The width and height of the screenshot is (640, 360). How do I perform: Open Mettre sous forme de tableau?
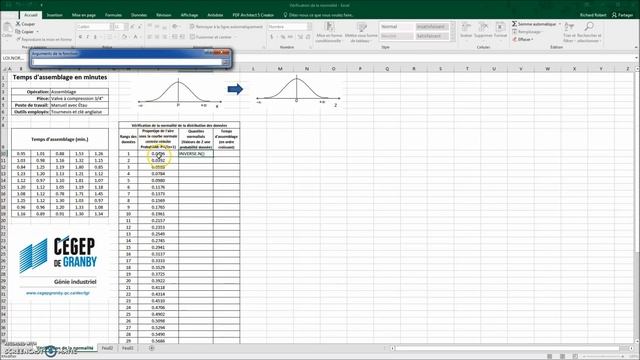coord(360,32)
